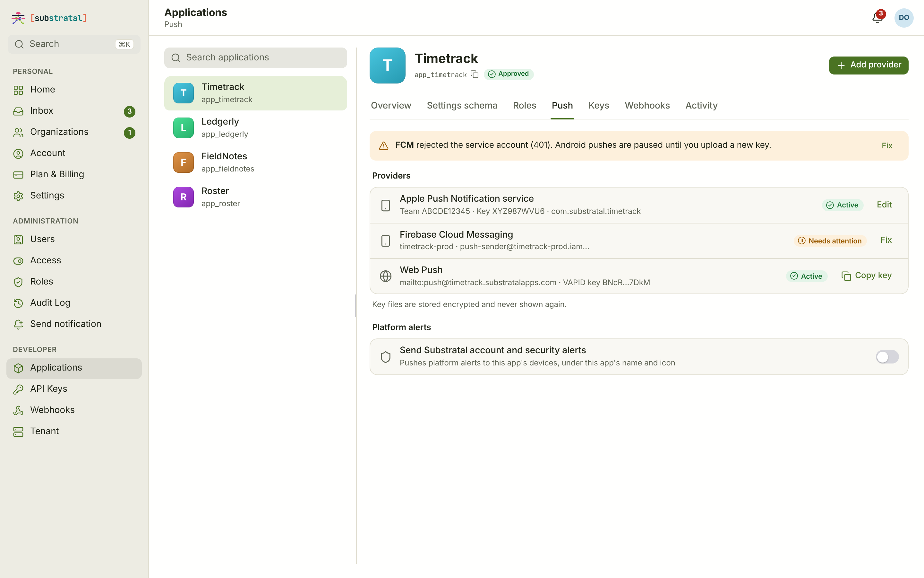
Task: Open the Settings schema tab
Action: click(462, 106)
